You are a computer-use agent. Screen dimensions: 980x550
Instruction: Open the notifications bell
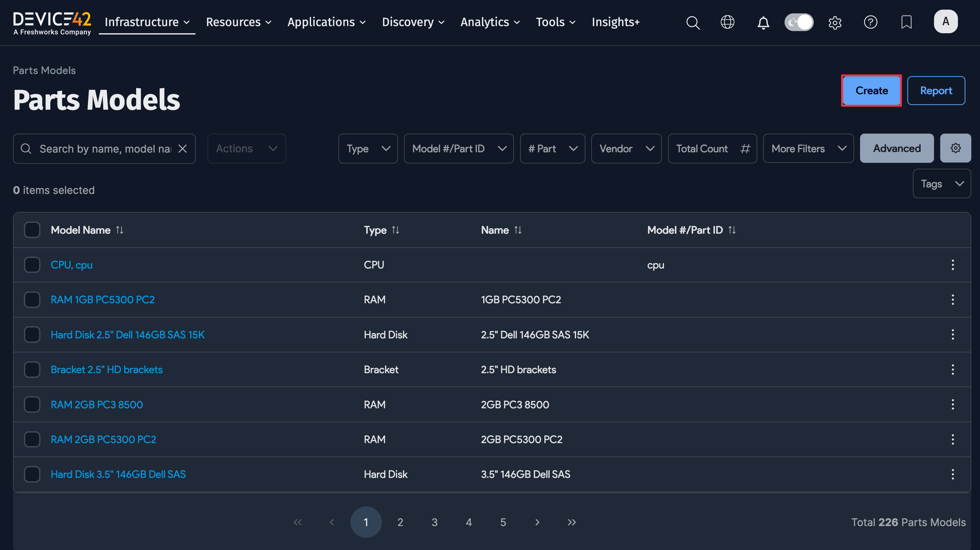[x=763, y=22]
